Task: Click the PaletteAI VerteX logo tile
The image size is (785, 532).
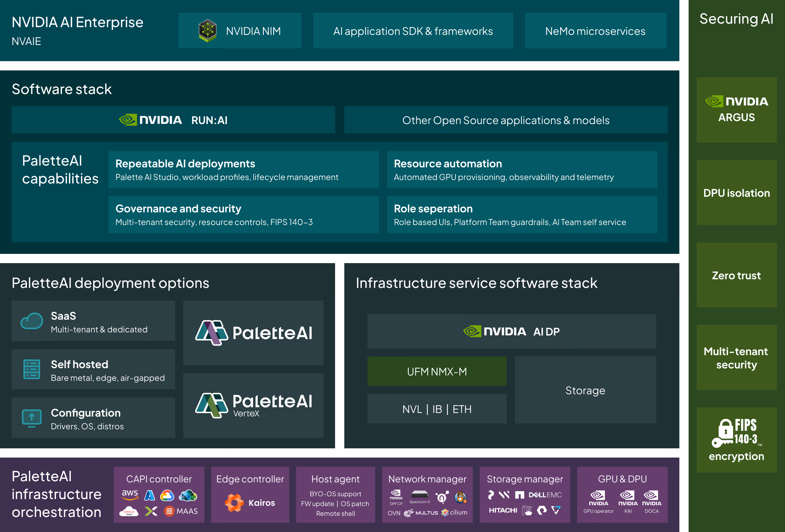Action: (x=253, y=405)
